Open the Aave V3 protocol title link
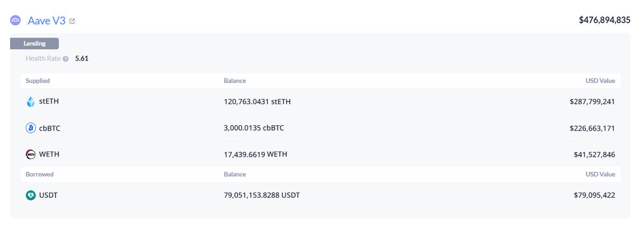This screenshot has width=644, height=229. 46,20
